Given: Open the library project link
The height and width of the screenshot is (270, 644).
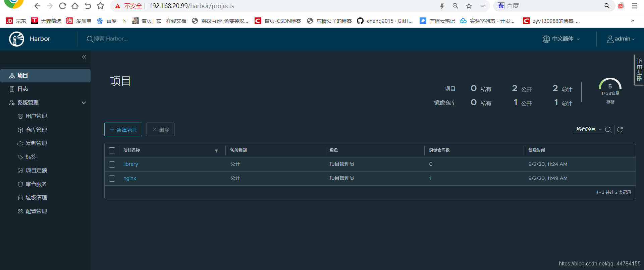Looking at the screenshot, I should [x=131, y=164].
